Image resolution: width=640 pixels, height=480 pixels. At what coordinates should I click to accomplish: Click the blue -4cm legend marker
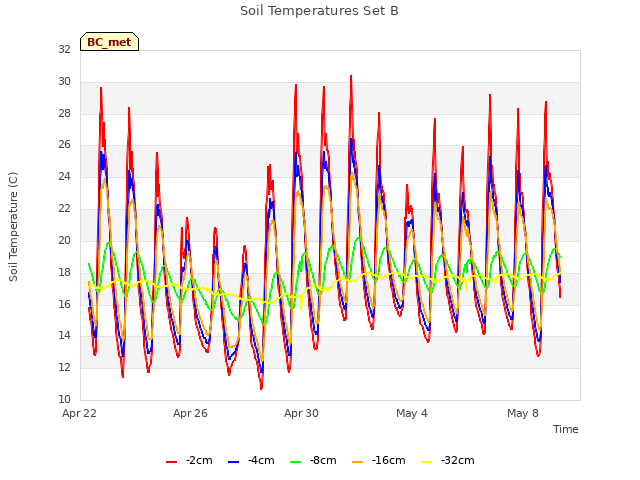[x=233, y=462]
